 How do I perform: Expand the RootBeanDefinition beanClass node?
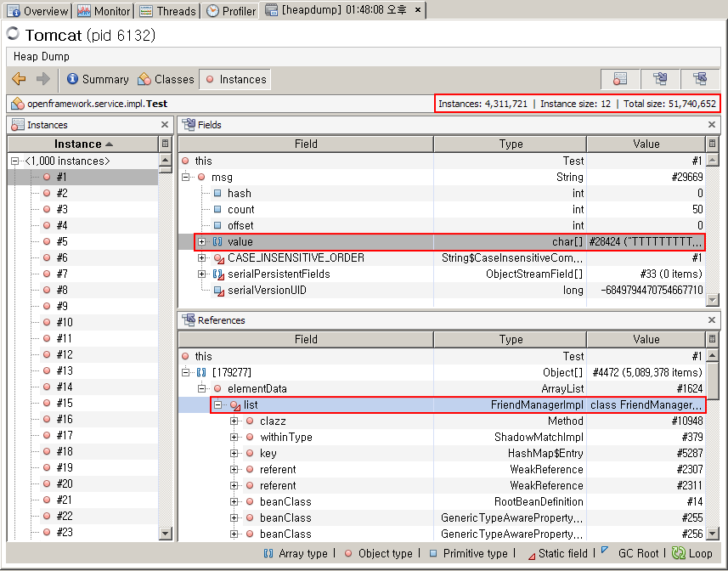pyautogui.click(x=234, y=502)
